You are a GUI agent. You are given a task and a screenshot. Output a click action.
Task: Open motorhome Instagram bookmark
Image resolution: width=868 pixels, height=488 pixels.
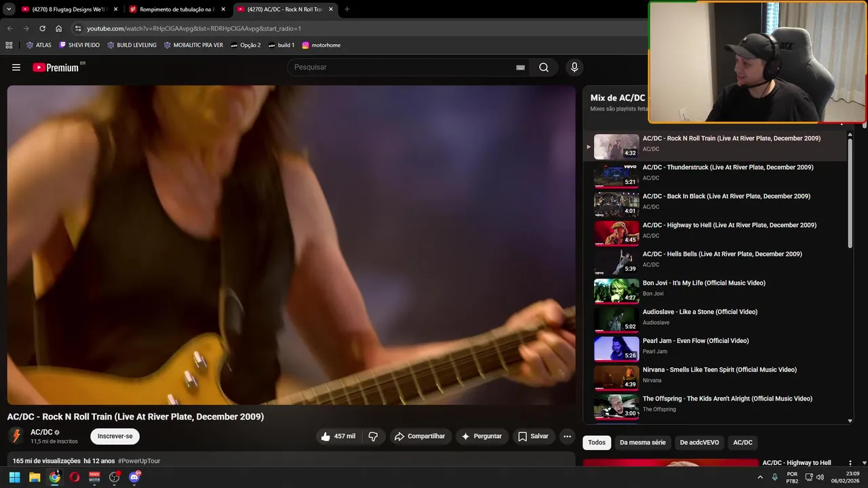click(321, 45)
